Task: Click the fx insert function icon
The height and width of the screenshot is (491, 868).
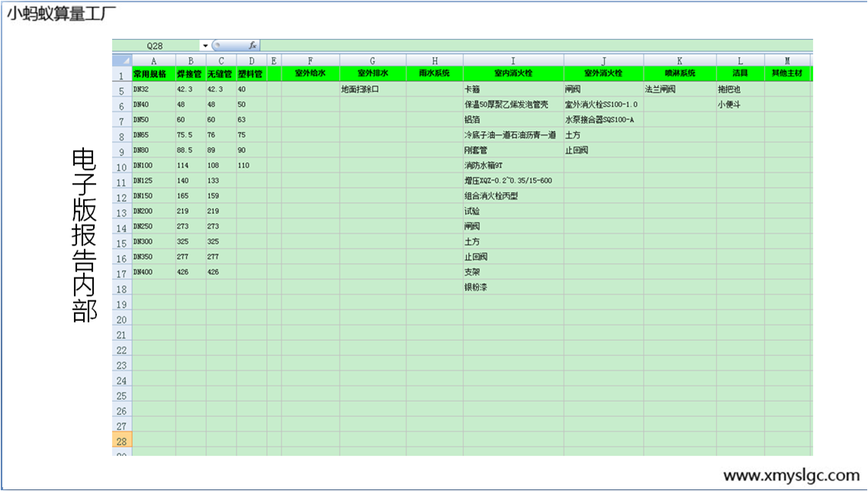Action: pos(252,46)
